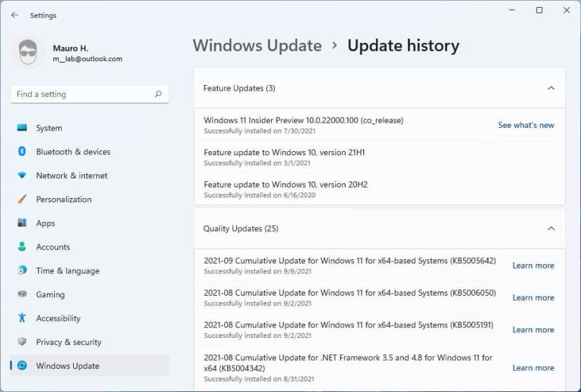Screen dimensions: 581x392
Task: Select Accounts label in sidebar
Action: 53,247
